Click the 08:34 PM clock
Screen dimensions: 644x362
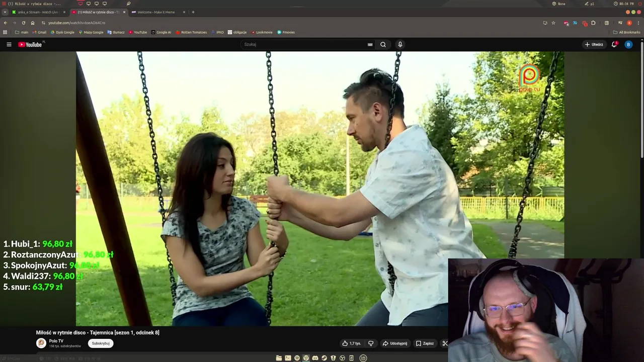[x=624, y=4]
